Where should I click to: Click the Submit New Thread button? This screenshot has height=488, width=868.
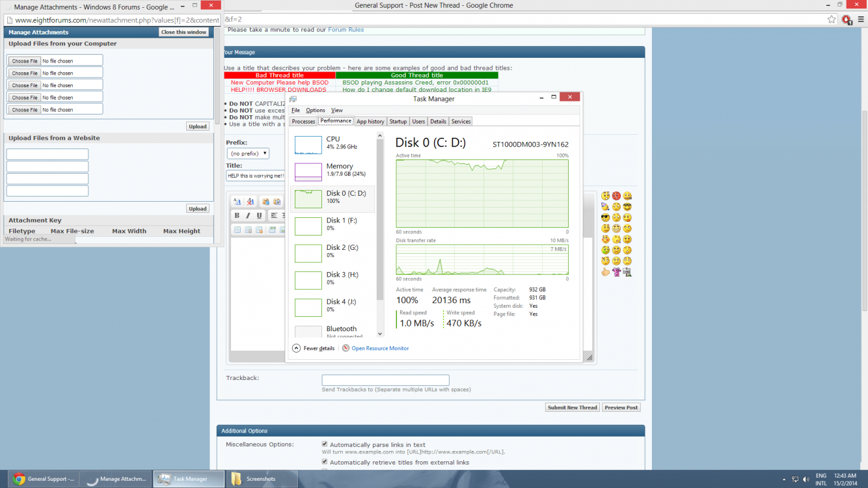coord(572,407)
